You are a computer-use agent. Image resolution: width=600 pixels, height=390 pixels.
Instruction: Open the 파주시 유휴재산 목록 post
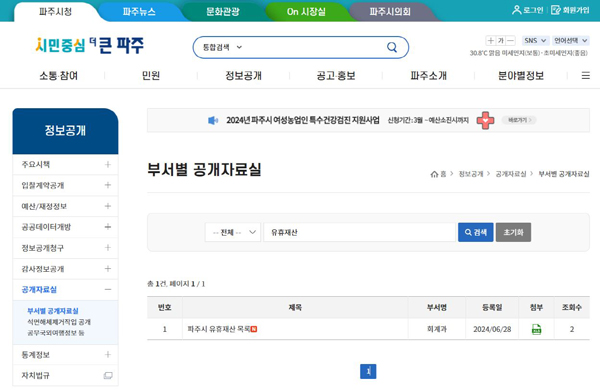pyautogui.click(x=218, y=329)
